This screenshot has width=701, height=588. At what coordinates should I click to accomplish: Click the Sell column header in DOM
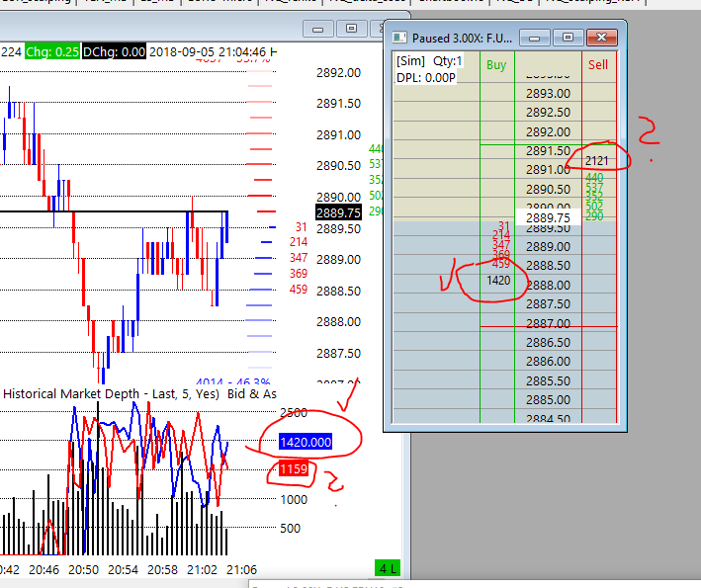point(598,65)
